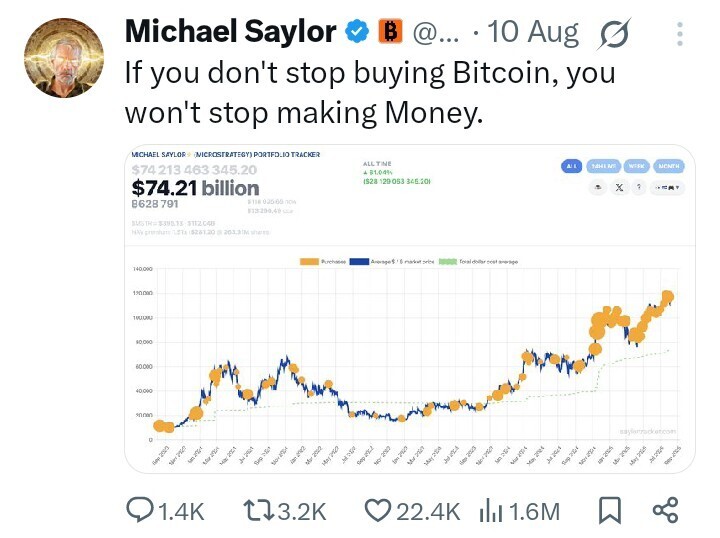Click the blue verified checkmark badge

click(x=357, y=32)
